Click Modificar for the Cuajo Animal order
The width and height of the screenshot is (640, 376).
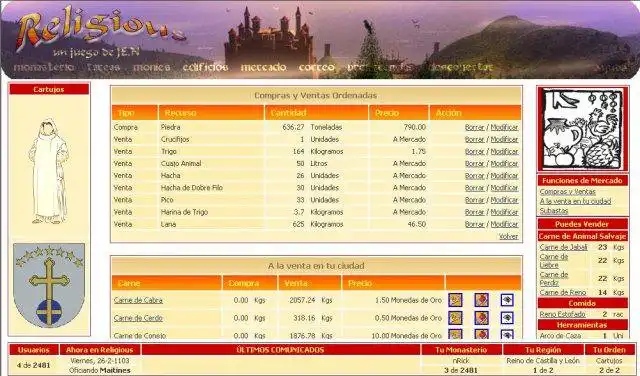pos(504,164)
